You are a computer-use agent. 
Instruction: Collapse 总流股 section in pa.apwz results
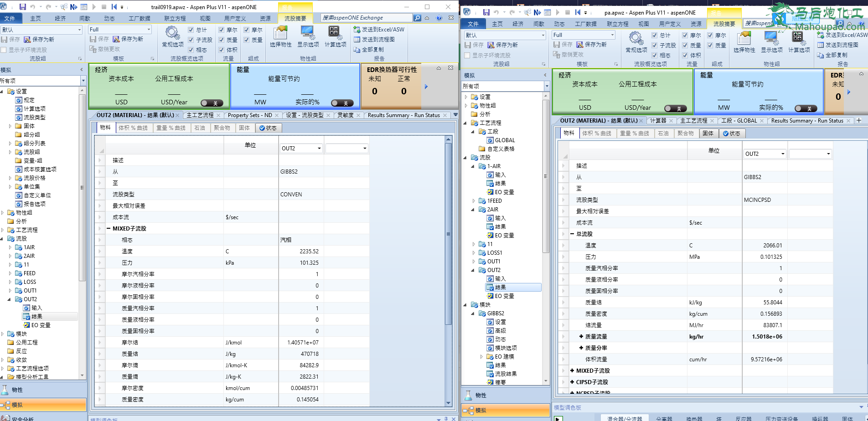(x=572, y=234)
